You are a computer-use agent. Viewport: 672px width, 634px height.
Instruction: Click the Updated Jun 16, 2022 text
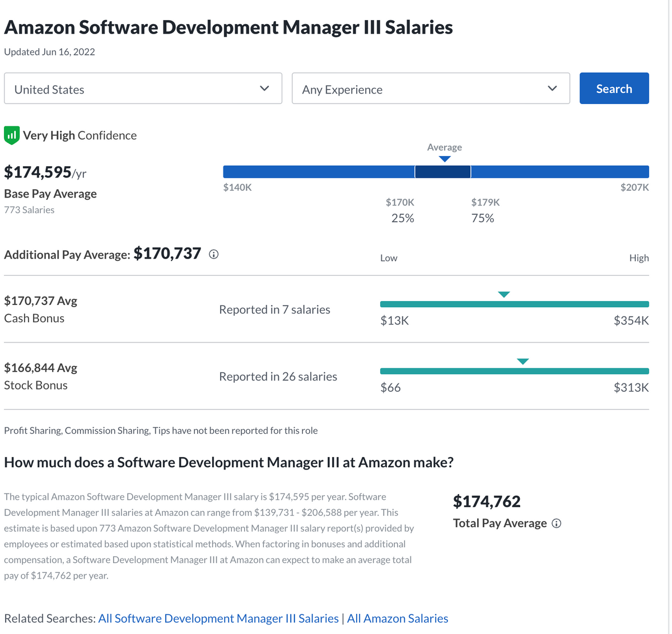click(x=49, y=51)
